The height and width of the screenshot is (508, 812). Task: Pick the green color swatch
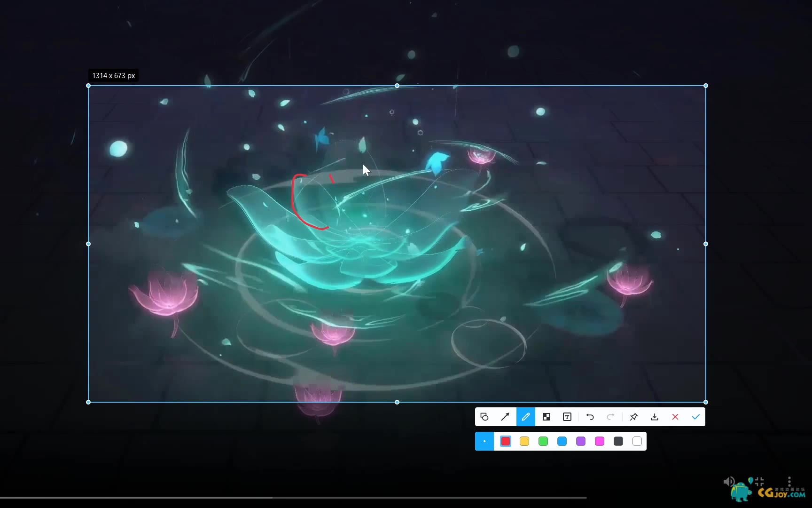click(543, 441)
